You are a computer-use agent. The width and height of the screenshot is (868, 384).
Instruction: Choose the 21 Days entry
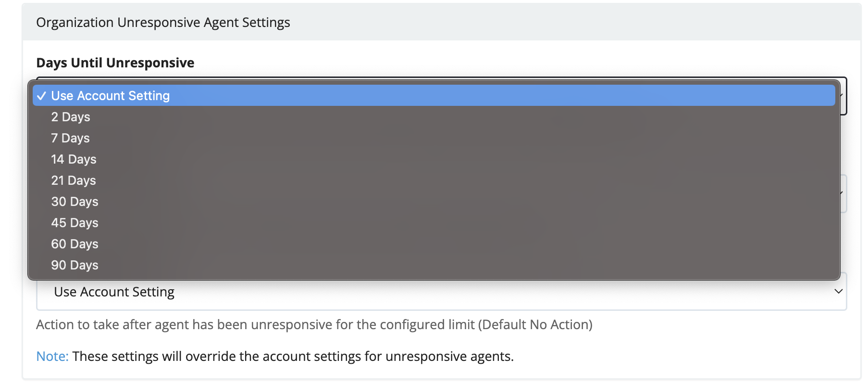434,180
